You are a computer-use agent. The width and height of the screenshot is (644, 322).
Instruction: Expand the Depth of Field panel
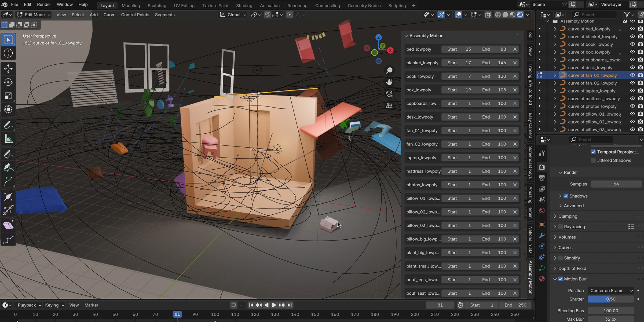click(572, 268)
